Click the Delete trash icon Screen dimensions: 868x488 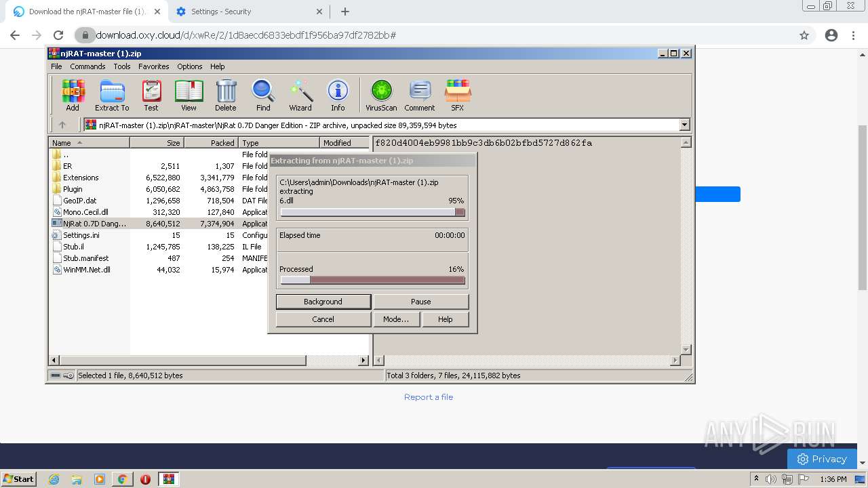pos(226,95)
